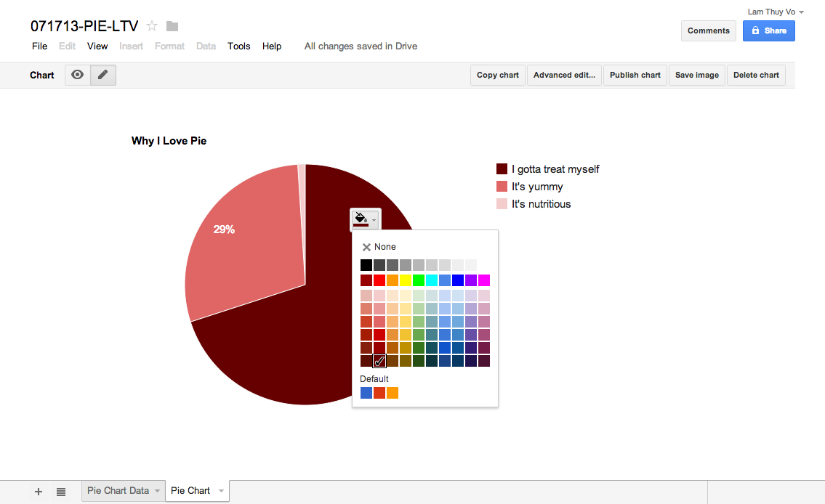Click the blue Share button
Screen dimensions: 825x504
pyautogui.click(x=769, y=31)
